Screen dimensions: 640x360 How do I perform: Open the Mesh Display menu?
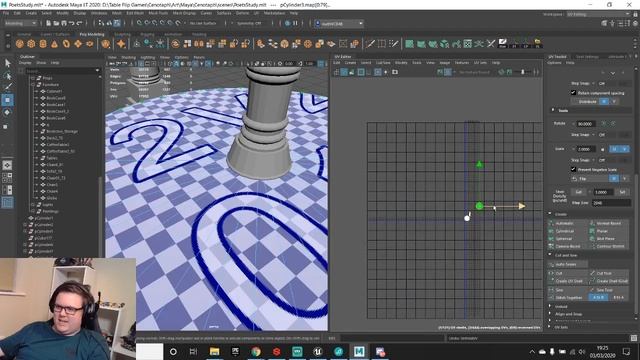tap(184, 13)
